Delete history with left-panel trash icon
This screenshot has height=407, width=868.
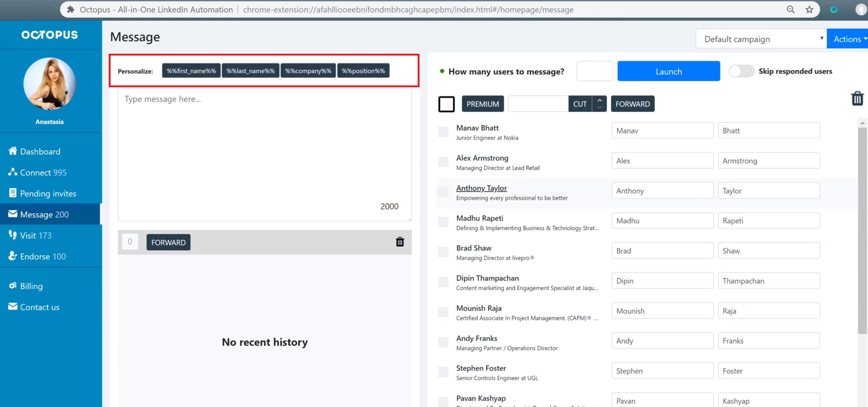click(400, 242)
